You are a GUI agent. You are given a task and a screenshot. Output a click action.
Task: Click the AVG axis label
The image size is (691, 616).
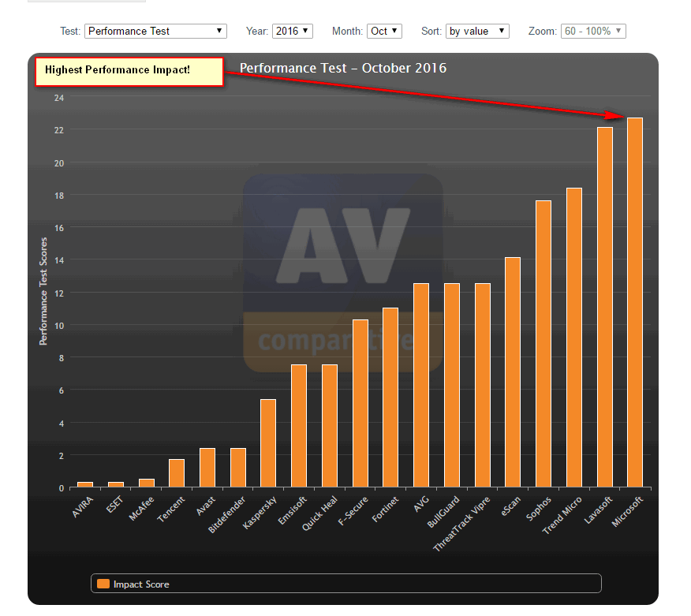pyautogui.click(x=421, y=504)
